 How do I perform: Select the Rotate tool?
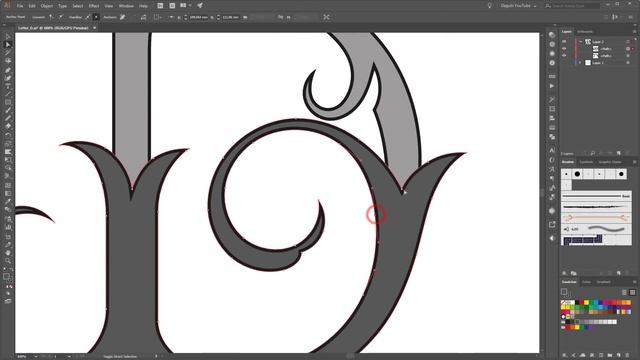(8, 135)
